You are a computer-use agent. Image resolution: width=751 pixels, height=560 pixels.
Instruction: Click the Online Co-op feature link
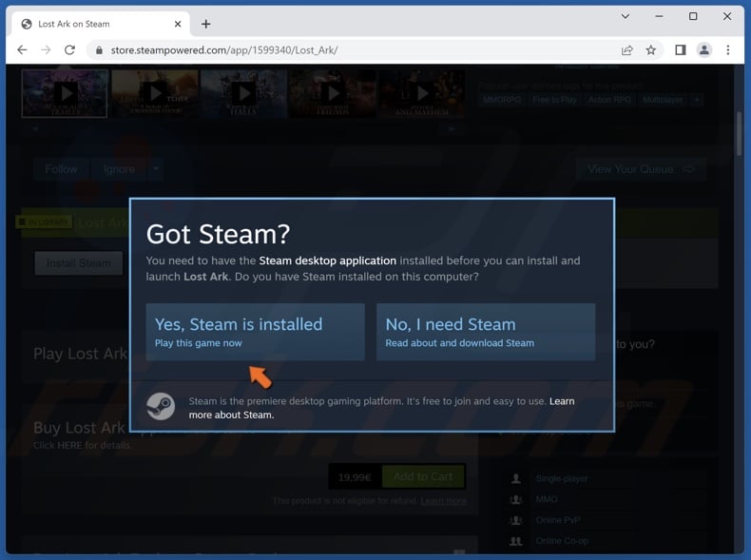(x=562, y=541)
